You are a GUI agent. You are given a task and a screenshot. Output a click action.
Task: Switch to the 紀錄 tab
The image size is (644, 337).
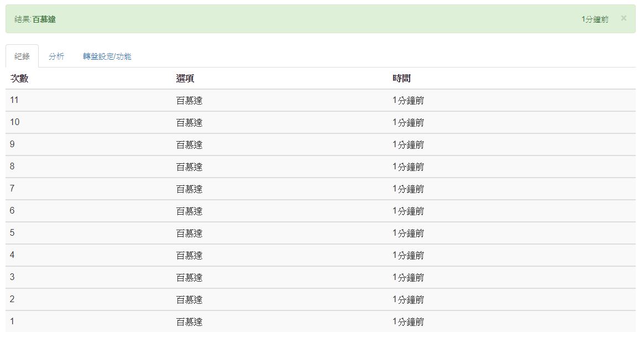pos(22,56)
